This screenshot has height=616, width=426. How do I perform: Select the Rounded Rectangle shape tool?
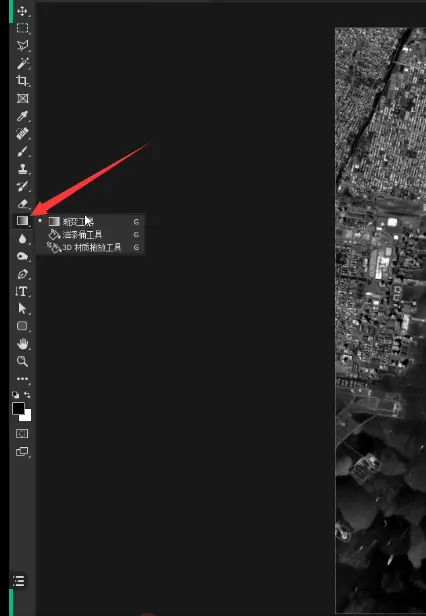(x=22, y=326)
